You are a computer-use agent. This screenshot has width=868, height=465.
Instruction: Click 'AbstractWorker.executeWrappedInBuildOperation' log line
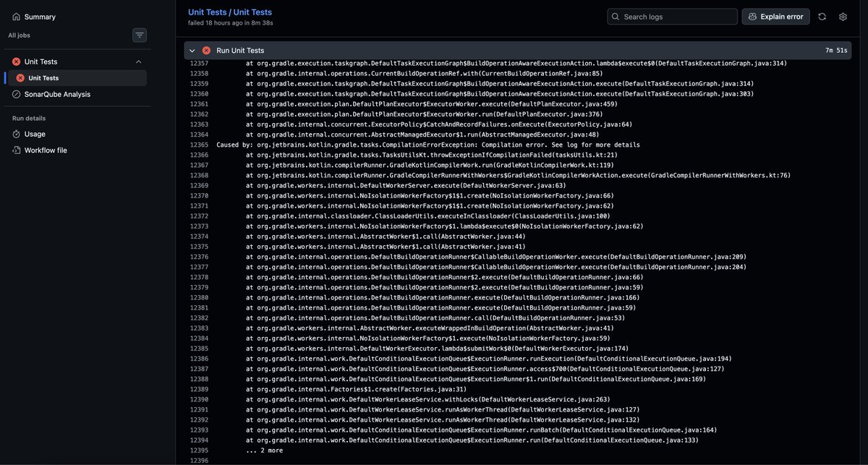click(430, 328)
